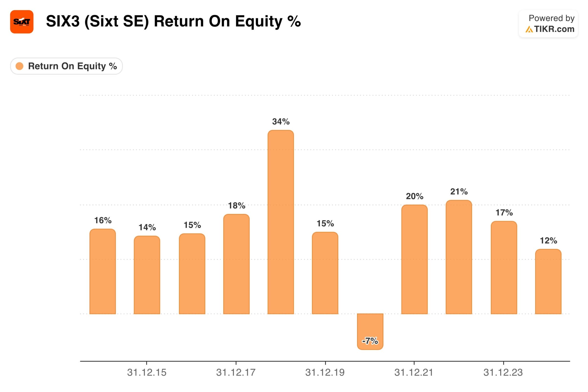The width and height of the screenshot is (588, 392).
Task: Select the 31.12.23 axis date label
Action: (x=503, y=372)
